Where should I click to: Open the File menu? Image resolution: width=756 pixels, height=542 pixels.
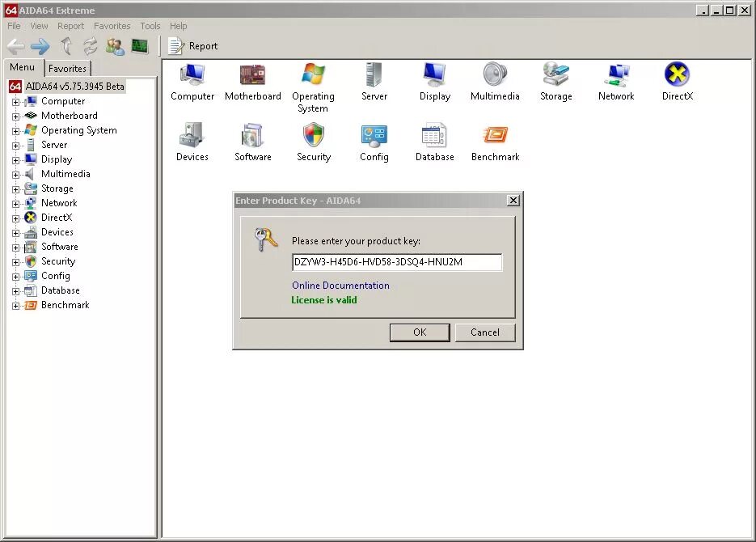coord(14,26)
